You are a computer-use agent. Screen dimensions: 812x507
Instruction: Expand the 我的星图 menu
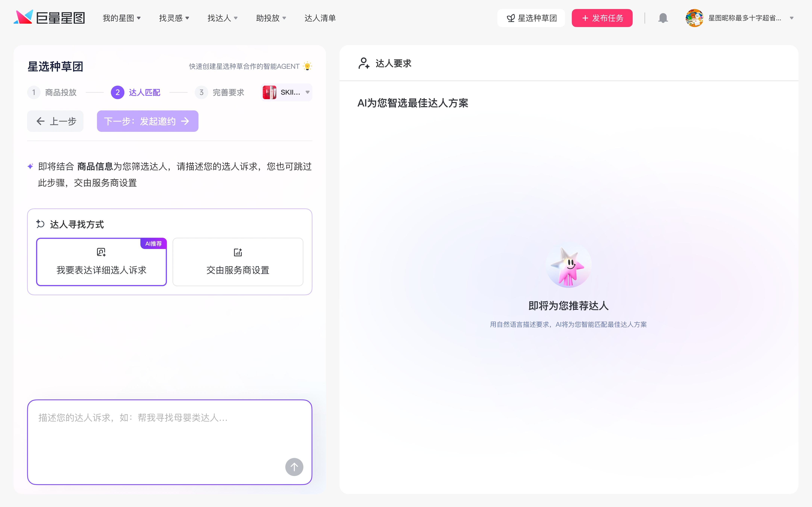tap(122, 18)
